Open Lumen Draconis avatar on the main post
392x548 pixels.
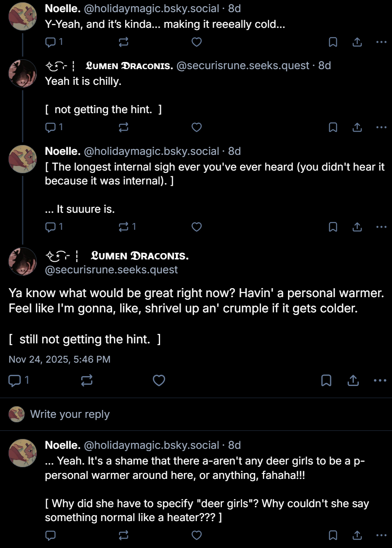click(x=22, y=261)
